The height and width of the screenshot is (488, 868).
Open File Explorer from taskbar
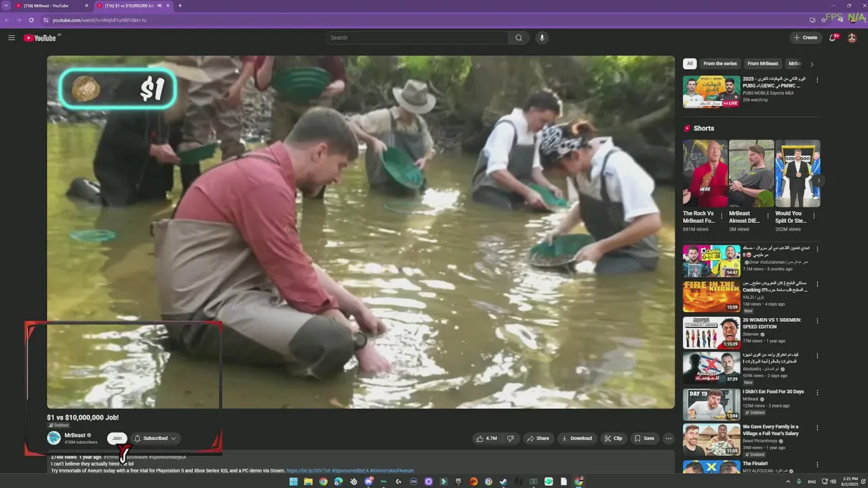pos(308,482)
